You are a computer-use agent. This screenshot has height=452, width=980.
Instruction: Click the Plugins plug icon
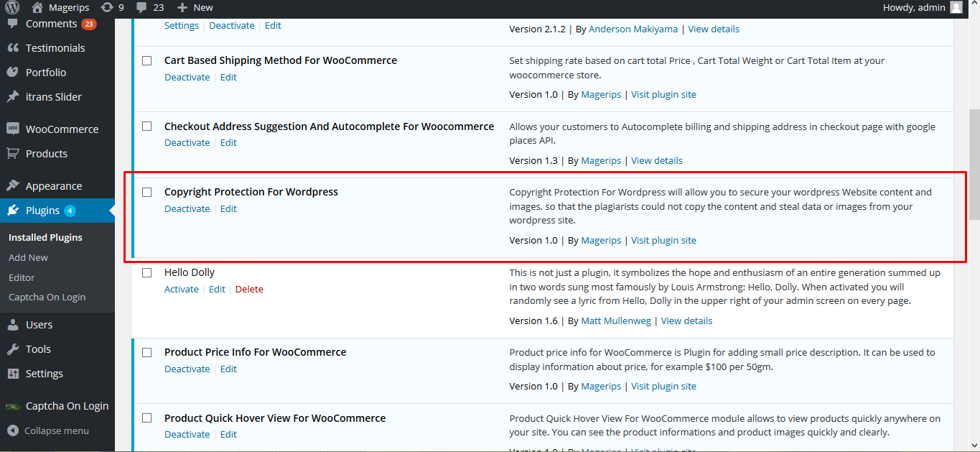pyautogui.click(x=13, y=211)
